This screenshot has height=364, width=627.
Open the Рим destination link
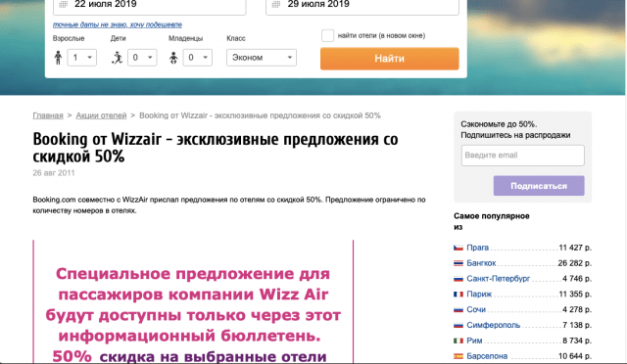click(474, 341)
